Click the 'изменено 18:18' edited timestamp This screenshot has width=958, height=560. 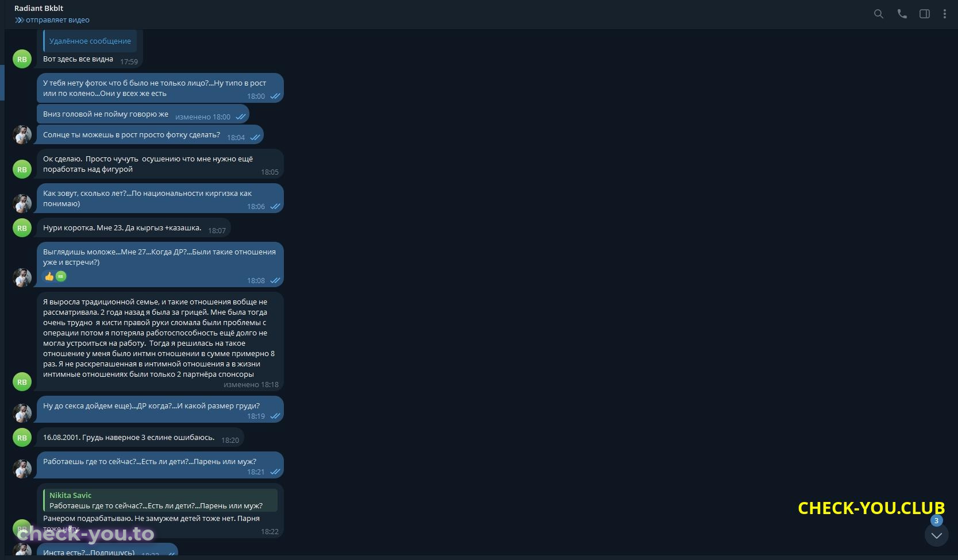(251, 385)
